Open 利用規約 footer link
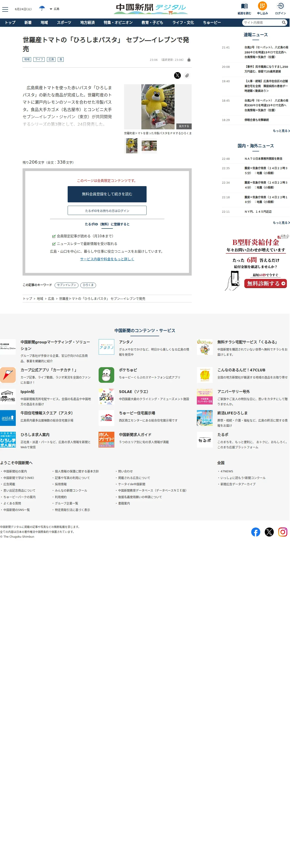Image resolution: width=290 pixels, height=868 pixels. [61, 497]
